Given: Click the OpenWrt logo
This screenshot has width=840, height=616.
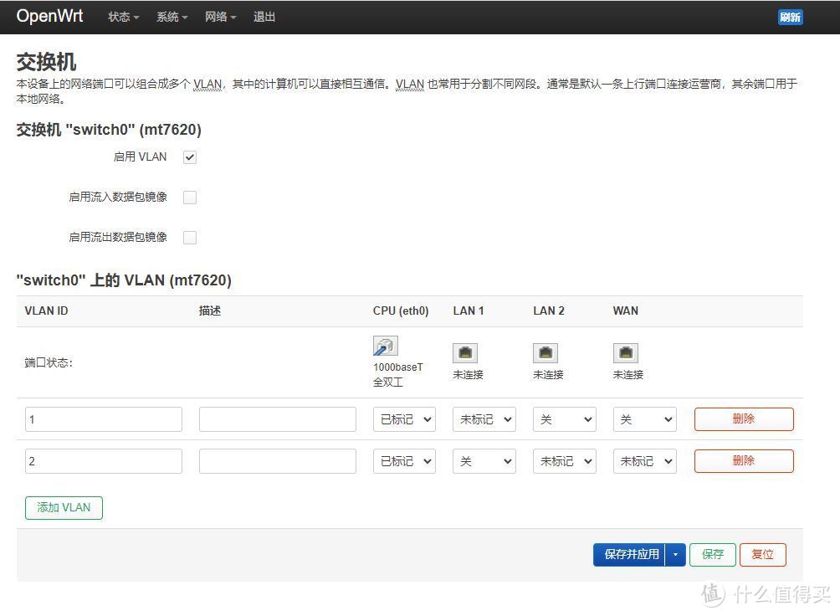Looking at the screenshot, I should tap(49, 16).
